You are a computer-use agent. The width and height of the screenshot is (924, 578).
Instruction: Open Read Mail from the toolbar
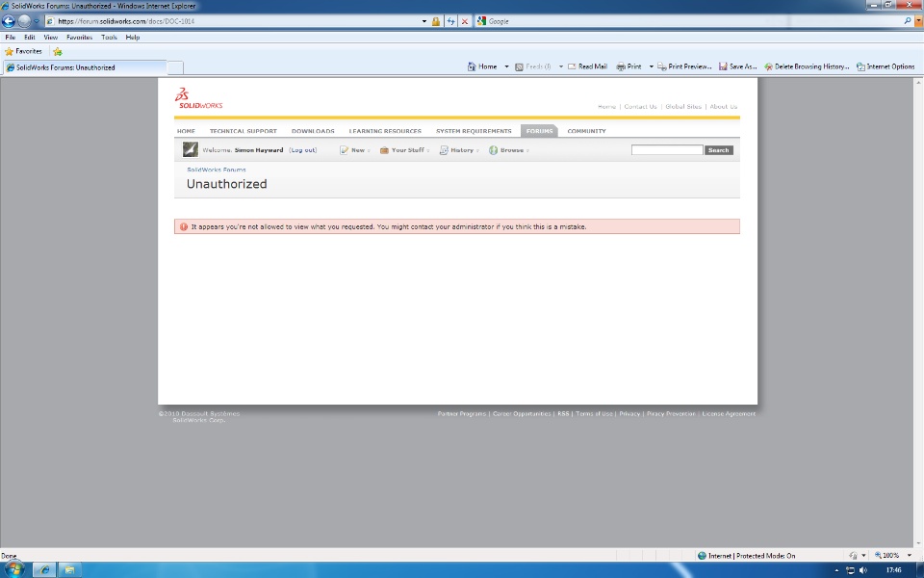[587, 66]
